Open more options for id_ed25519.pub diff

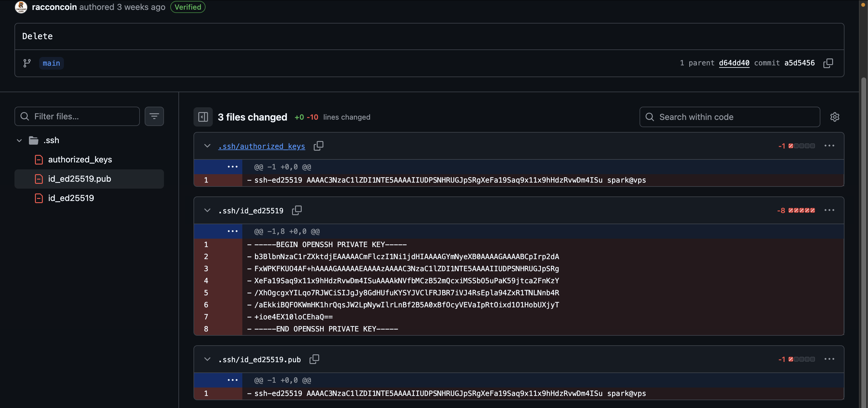point(829,359)
